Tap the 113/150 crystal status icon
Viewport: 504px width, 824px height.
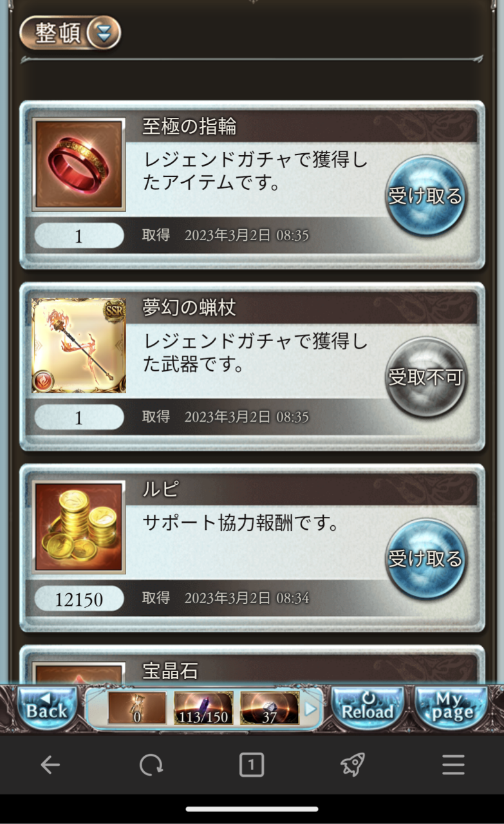203,708
